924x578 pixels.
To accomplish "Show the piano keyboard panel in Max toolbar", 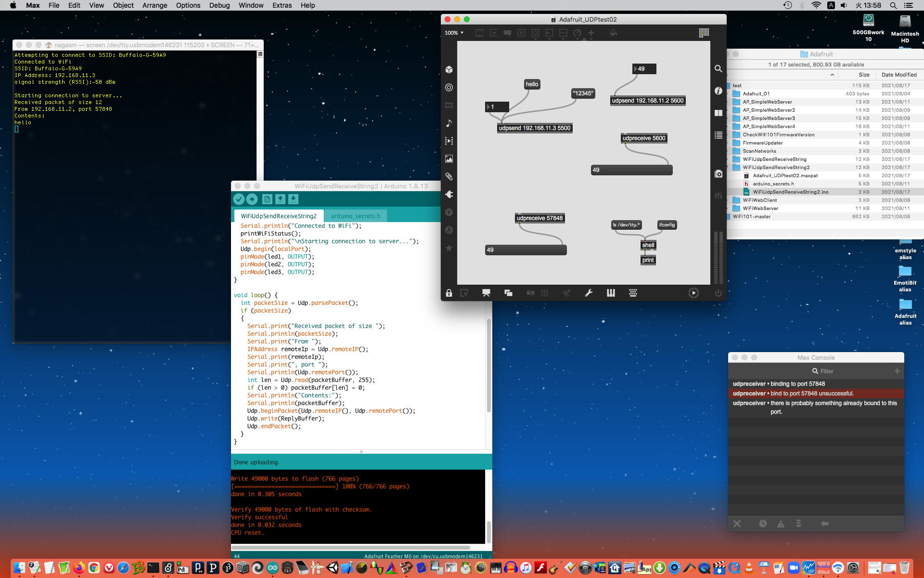I will tap(611, 293).
